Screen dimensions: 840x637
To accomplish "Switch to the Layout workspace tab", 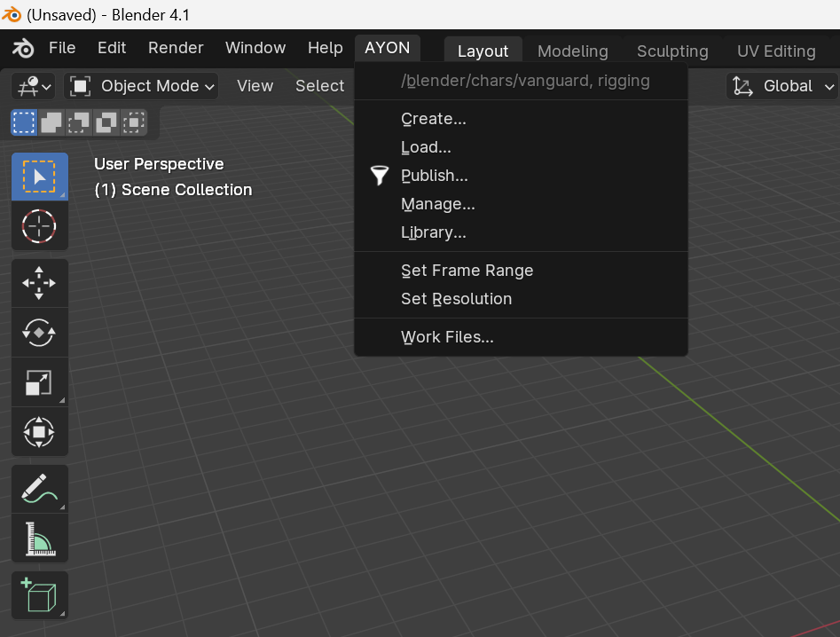I will tap(483, 51).
